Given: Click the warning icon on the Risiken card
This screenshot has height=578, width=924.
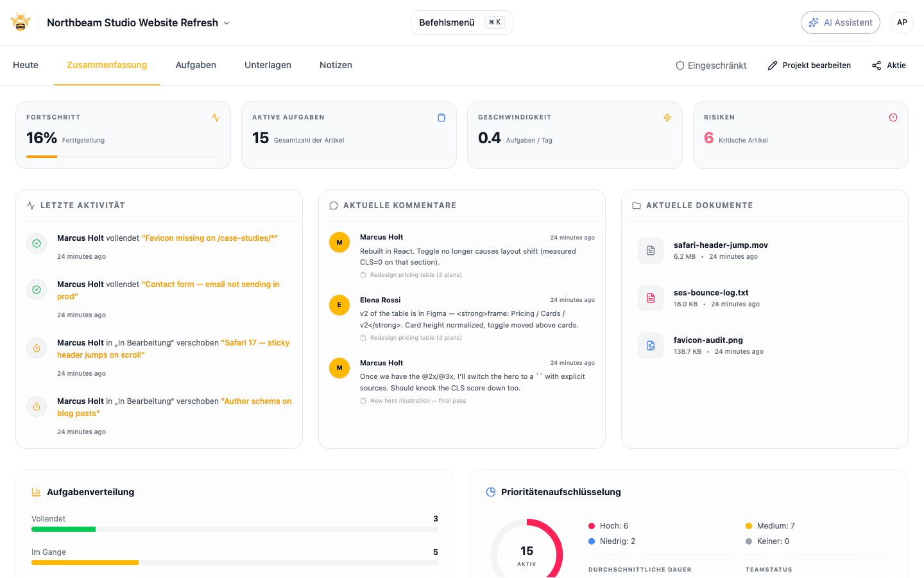Looking at the screenshot, I should coord(893,118).
